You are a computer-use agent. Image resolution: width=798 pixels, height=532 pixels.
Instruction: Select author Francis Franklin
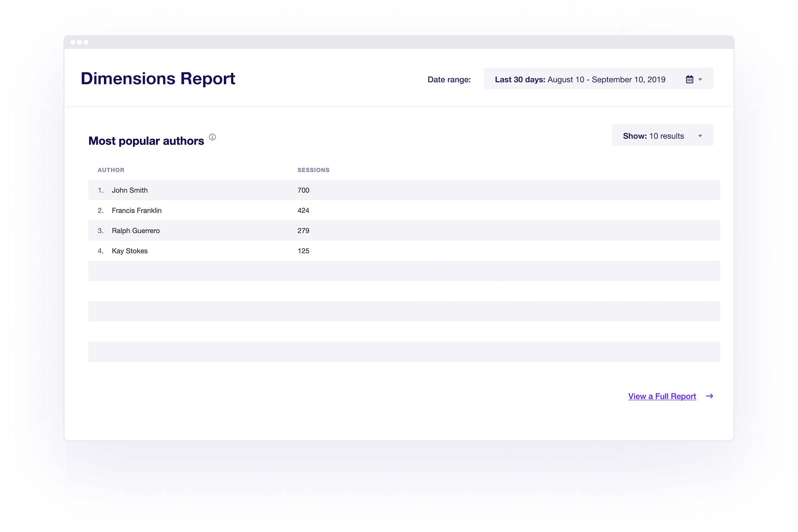click(x=136, y=211)
